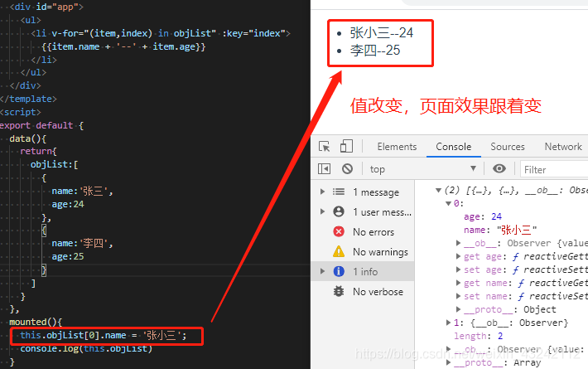This screenshot has width=588, height=369.
Task: Expand the get age reactiveGetter row
Action: point(458,256)
